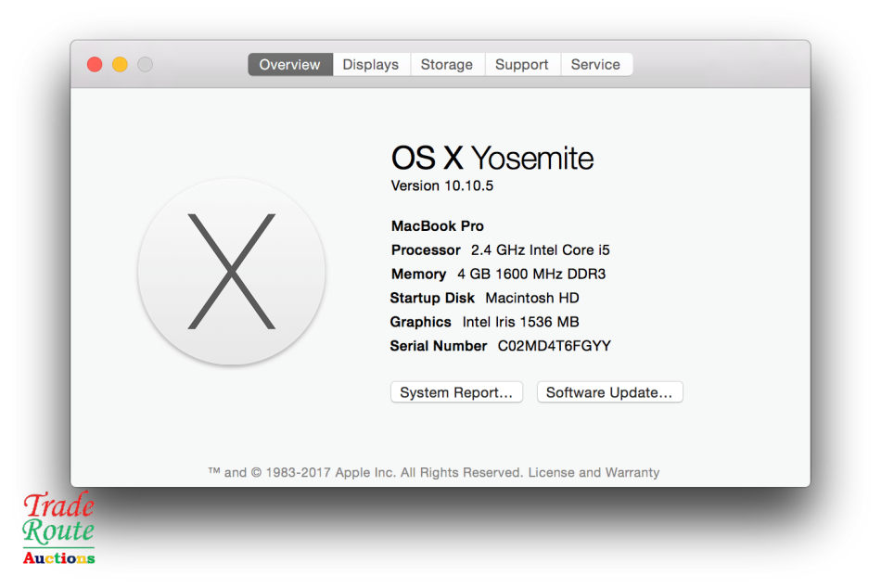Open the Storage tab
Screen dimensions: 881x588
click(447, 64)
